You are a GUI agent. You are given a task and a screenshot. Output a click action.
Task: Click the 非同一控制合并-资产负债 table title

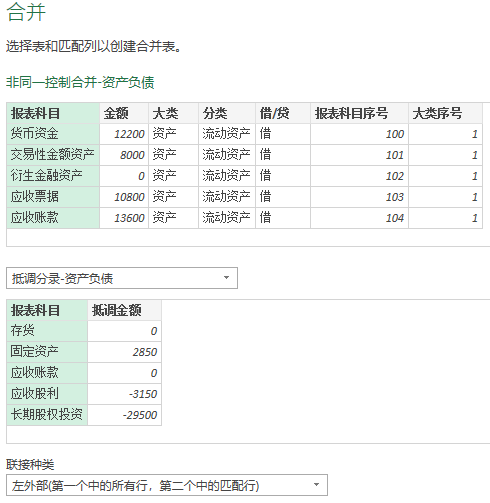80,82
